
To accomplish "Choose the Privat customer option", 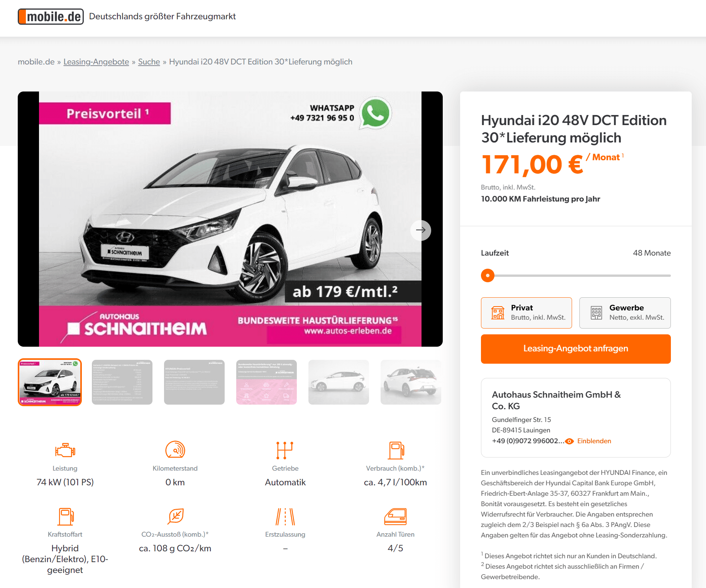I will 527,313.
